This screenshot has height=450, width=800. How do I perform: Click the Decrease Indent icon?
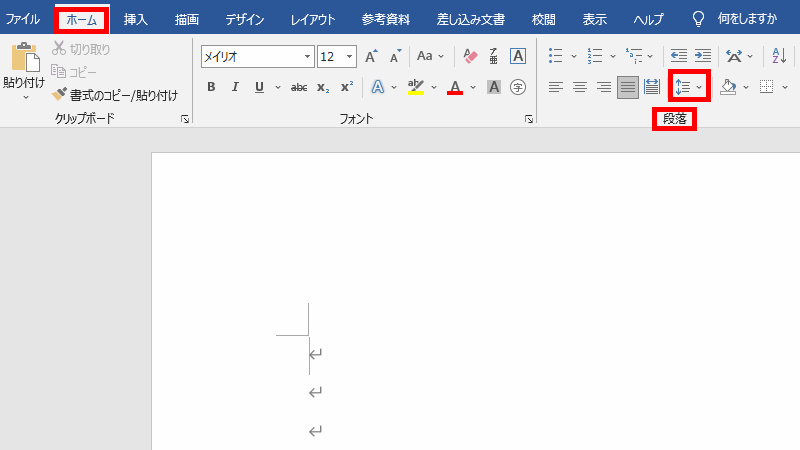(679, 56)
